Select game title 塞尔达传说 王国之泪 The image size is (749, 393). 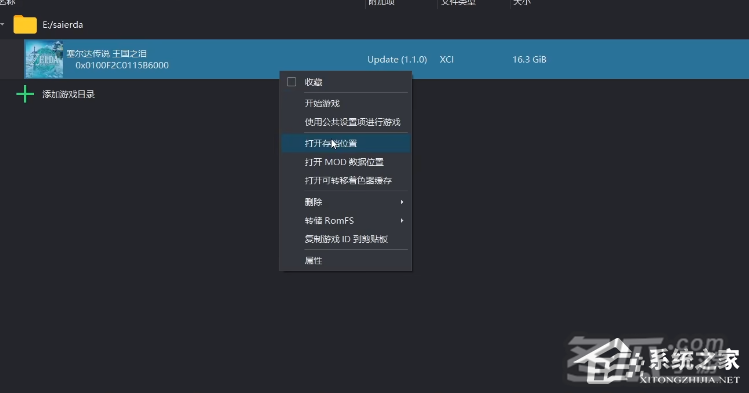106,53
